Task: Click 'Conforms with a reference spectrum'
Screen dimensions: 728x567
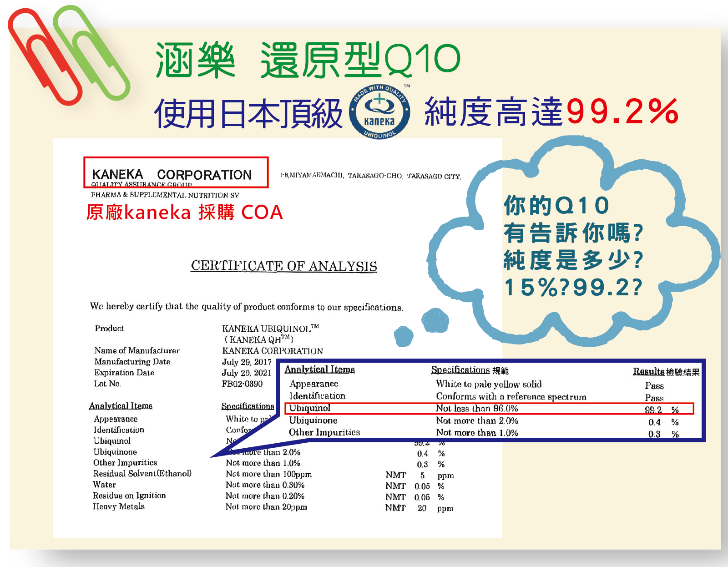Action: click(x=511, y=396)
